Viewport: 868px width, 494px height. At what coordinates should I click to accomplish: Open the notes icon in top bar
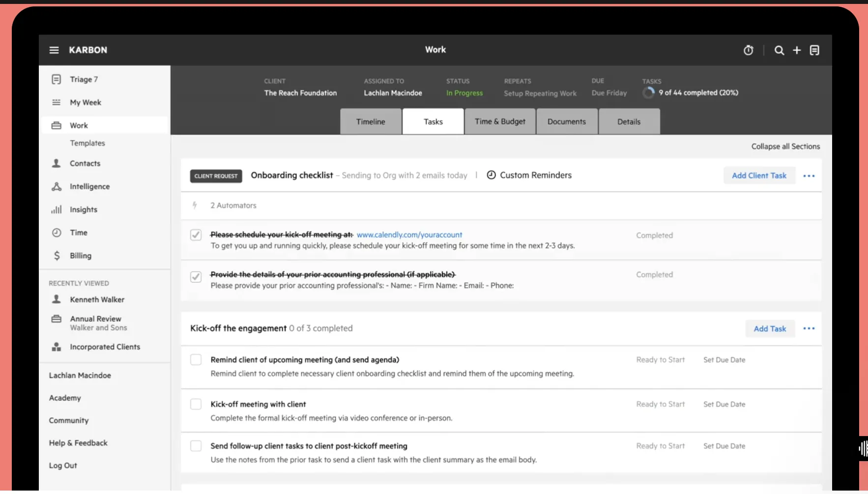click(814, 50)
